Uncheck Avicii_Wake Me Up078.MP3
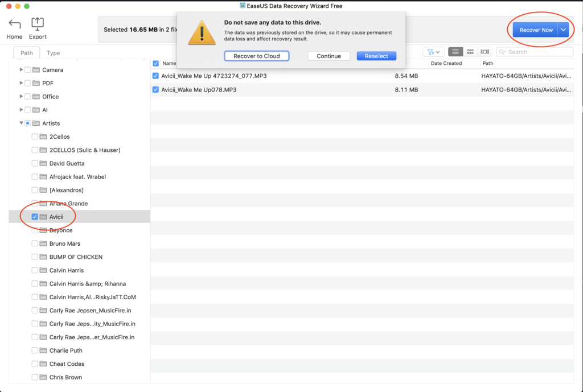Image resolution: width=583 pixels, height=392 pixels. [x=155, y=89]
